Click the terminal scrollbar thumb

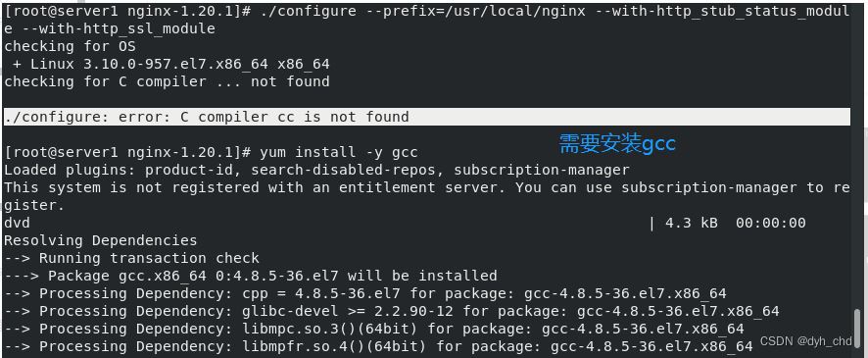coord(858,329)
